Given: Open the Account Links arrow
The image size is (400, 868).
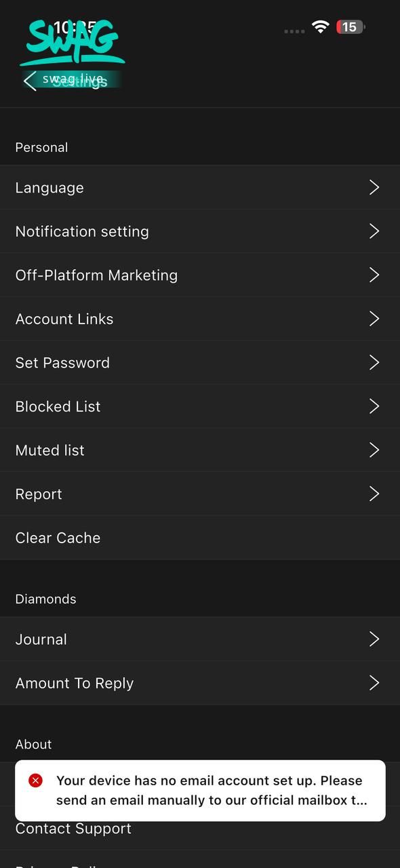Looking at the screenshot, I should click(374, 319).
